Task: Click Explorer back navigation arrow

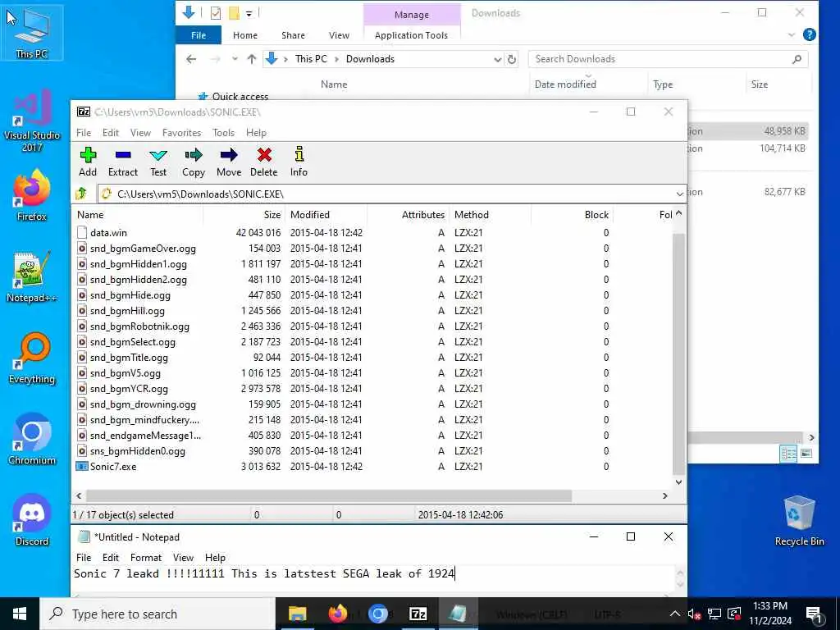Action: pyautogui.click(x=191, y=59)
